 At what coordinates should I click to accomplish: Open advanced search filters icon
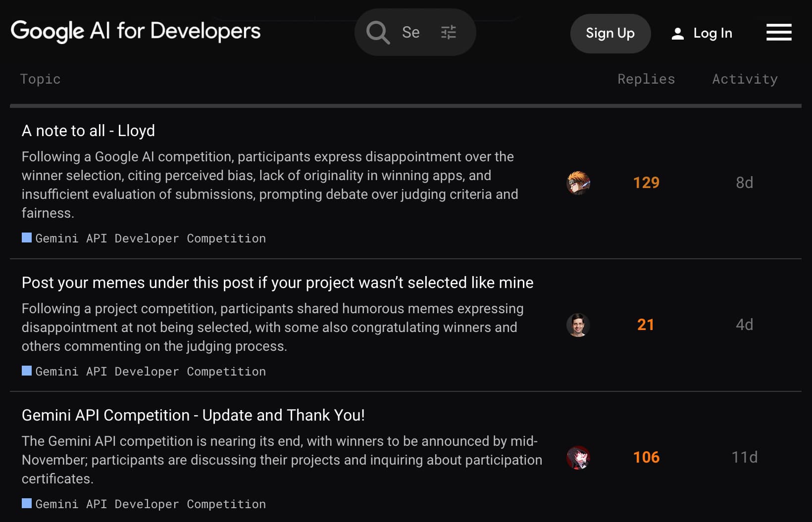coord(449,33)
